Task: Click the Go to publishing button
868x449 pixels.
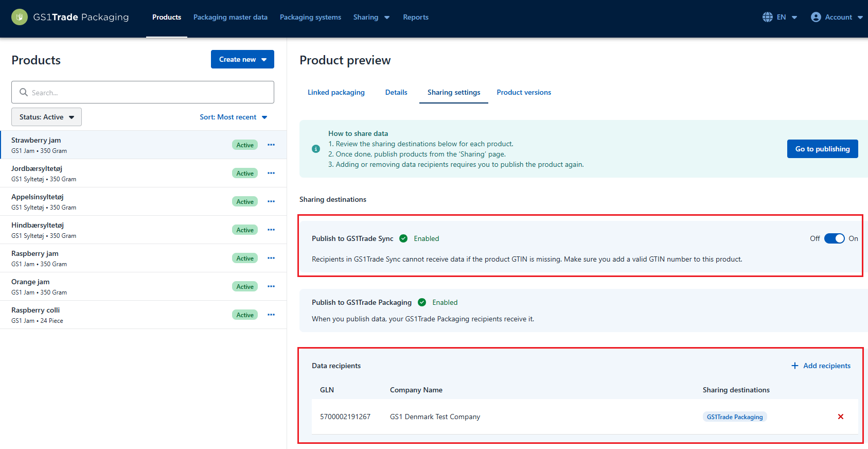Action: pos(823,149)
